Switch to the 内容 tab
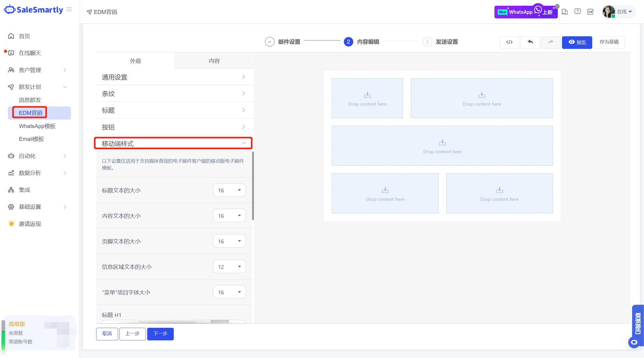Viewport: 644px width, 358px height. (214, 61)
